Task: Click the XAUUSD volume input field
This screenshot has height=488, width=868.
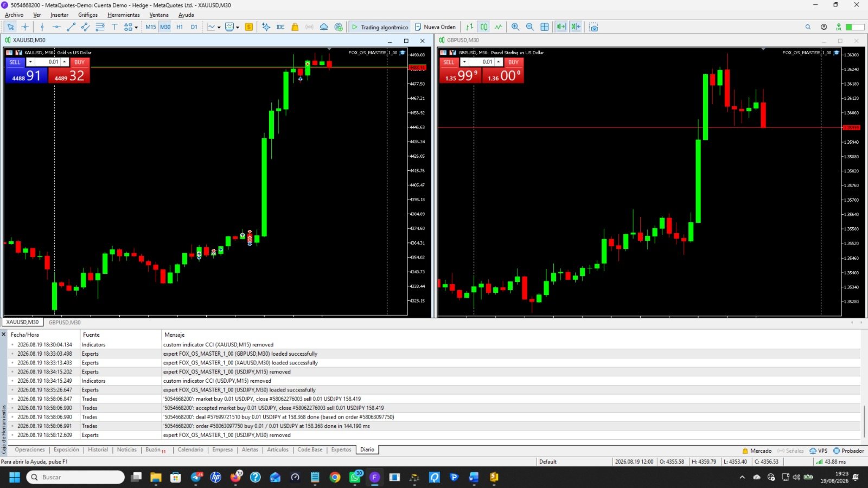Action: click(48, 62)
